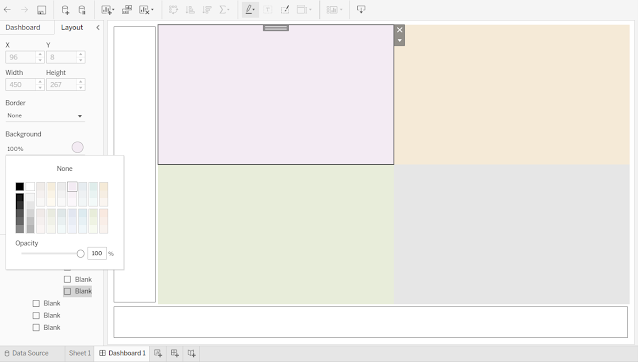Viewport: 639px width, 362px height.
Task: Decrease Height with down stepper arrow
Action: (81, 88)
